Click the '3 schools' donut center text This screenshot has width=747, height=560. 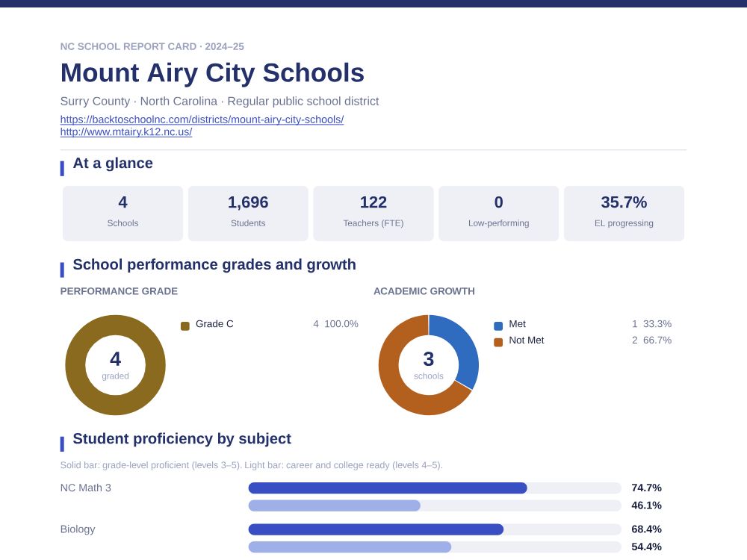pos(429,366)
